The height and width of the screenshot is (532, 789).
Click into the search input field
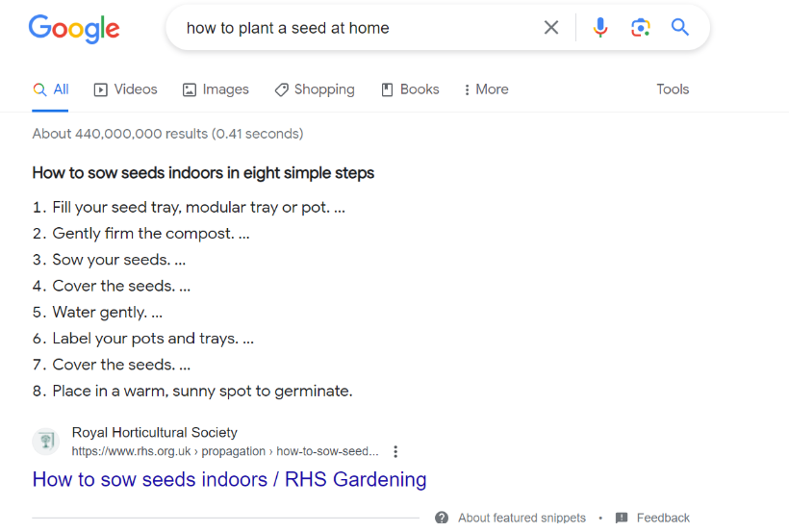pyautogui.click(x=356, y=28)
